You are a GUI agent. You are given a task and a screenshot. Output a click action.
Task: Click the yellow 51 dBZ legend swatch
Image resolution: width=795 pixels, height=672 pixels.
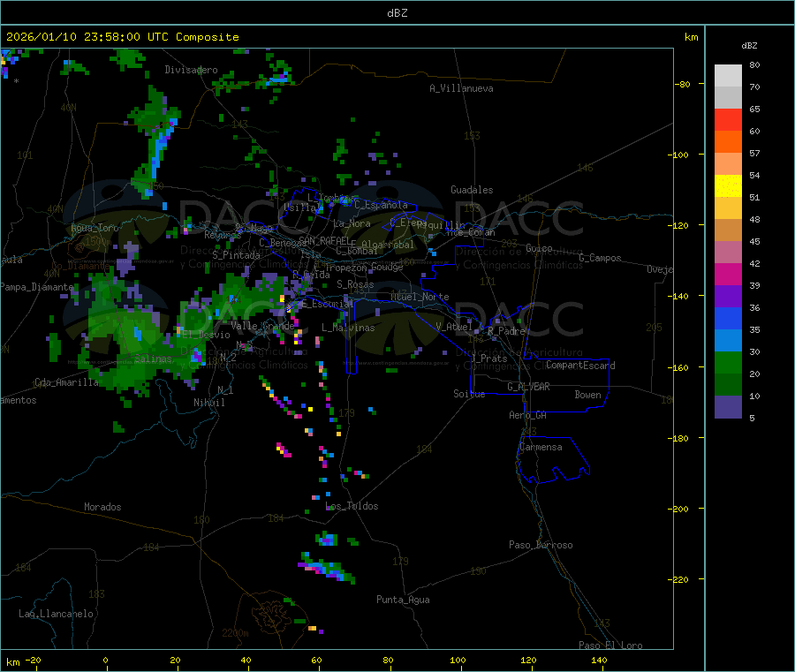[x=728, y=186]
